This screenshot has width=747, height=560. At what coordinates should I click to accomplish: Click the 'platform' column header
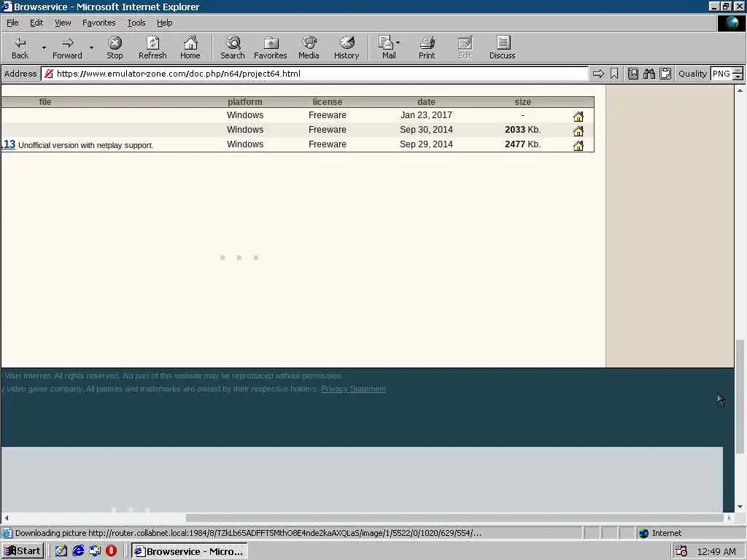pyautogui.click(x=245, y=102)
